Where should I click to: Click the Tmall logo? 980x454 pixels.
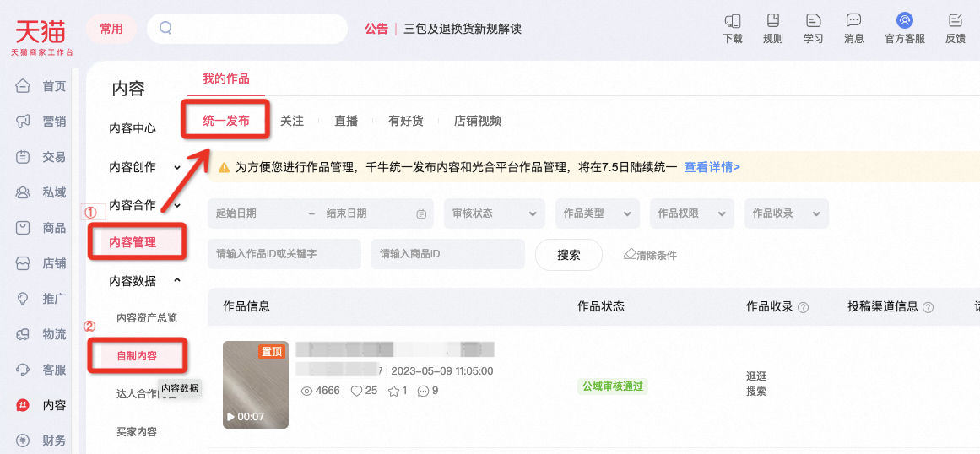42,36
